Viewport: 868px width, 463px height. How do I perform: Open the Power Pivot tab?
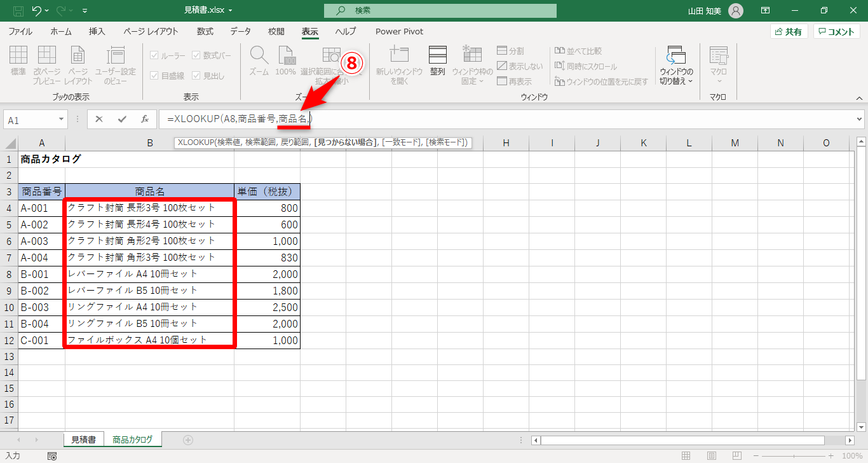point(399,31)
